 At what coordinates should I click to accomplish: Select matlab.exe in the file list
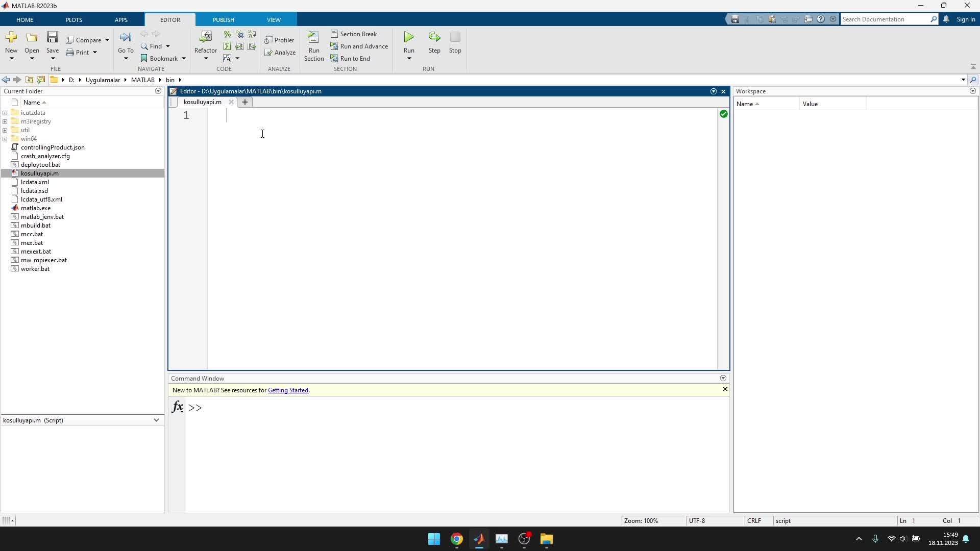(x=36, y=208)
